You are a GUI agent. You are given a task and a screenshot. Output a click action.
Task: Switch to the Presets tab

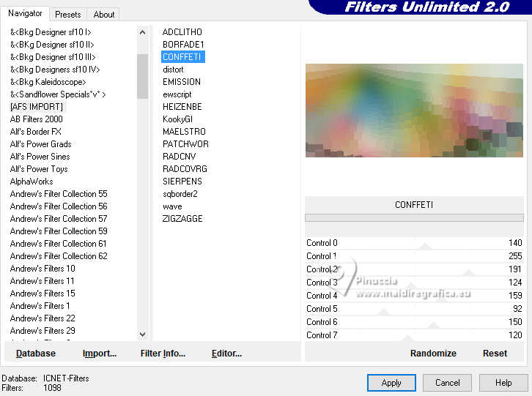point(68,14)
